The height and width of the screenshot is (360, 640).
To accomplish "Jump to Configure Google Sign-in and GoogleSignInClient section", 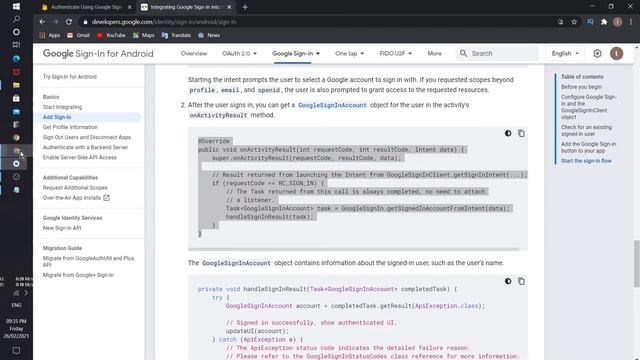I will tap(588, 107).
